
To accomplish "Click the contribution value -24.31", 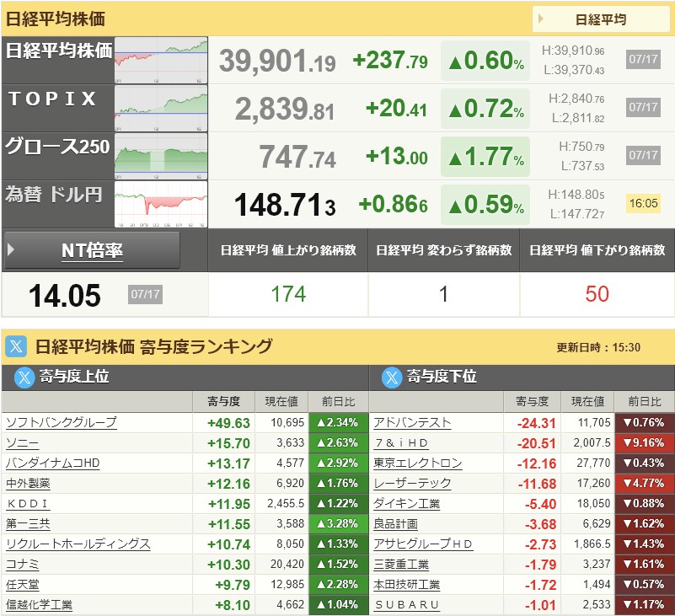I will (537, 423).
